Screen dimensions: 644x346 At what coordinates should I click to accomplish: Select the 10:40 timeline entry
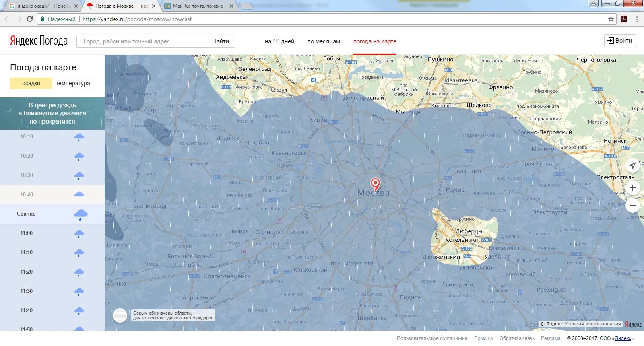pyautogui.click(x=52, y=195)
